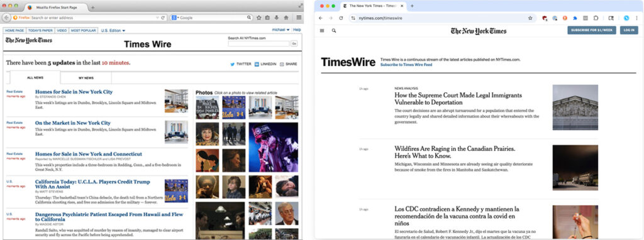Open Subscribe to Times Wire Feed link

pyautogui.click(x=406, y=65)
